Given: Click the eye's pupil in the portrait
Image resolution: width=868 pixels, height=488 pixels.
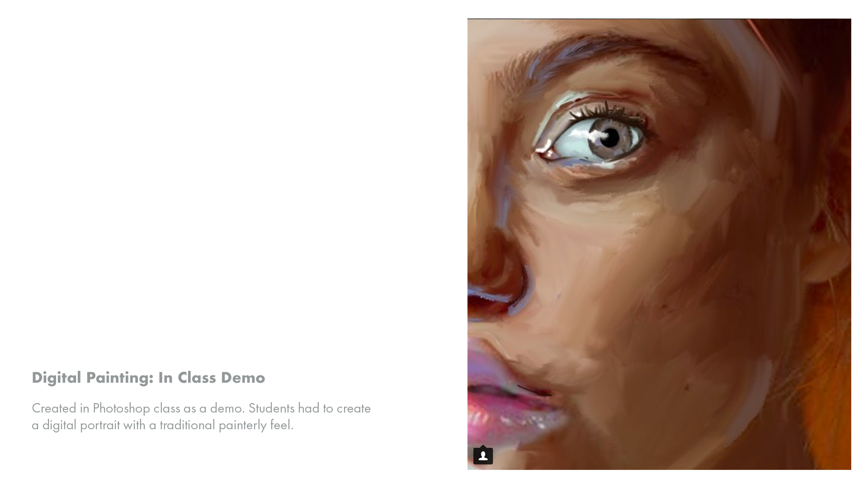Looking at the screenshot, I should click(x=611, y=138).
